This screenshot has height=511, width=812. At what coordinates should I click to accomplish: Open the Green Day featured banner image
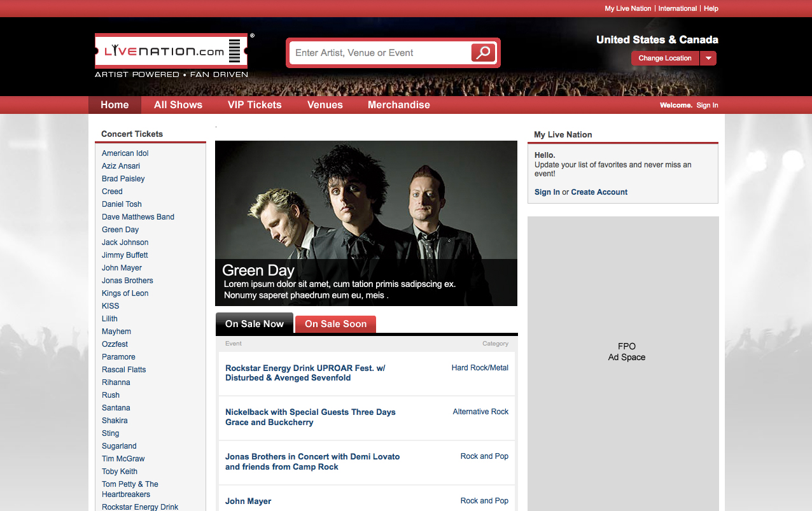pyautogui.click(x=367, y=223)
